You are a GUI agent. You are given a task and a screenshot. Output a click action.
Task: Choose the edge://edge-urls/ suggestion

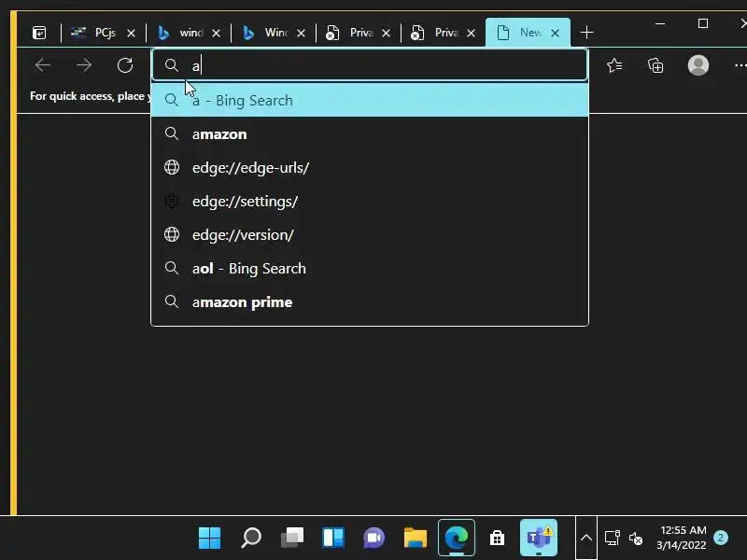pos(370,168)
